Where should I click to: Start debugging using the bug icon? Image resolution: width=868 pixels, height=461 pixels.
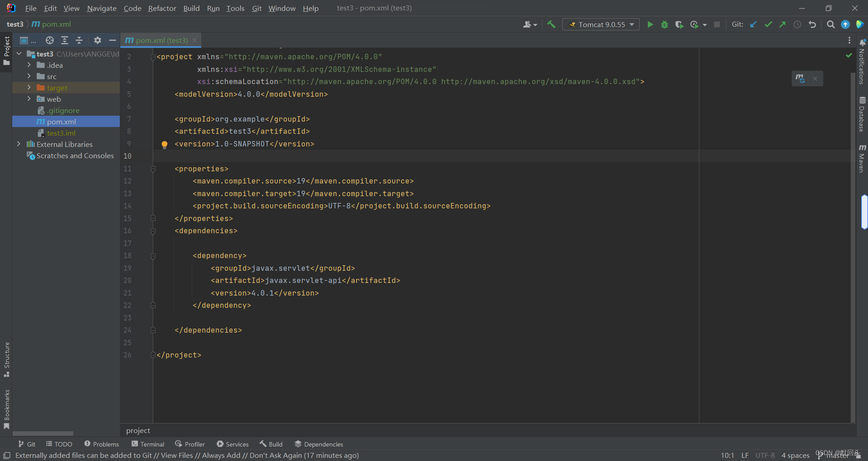[x=664, y=24]
